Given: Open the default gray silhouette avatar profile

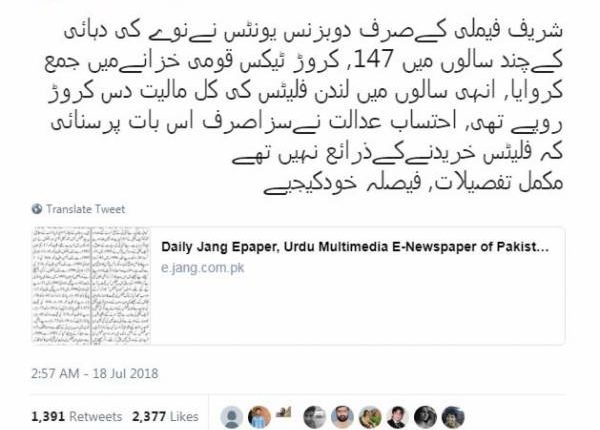Looking at the screenshot, I should click(x=232, y=417).
